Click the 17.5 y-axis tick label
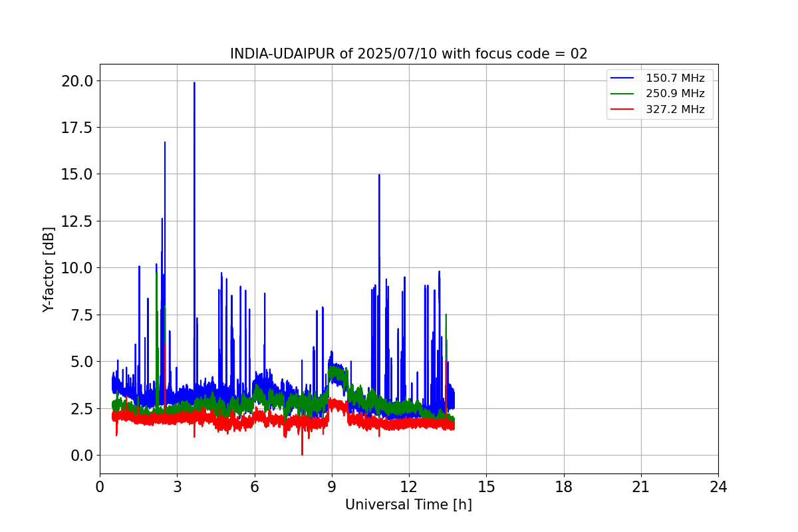Screen dimensions: 798x532 tap(76, 128)
